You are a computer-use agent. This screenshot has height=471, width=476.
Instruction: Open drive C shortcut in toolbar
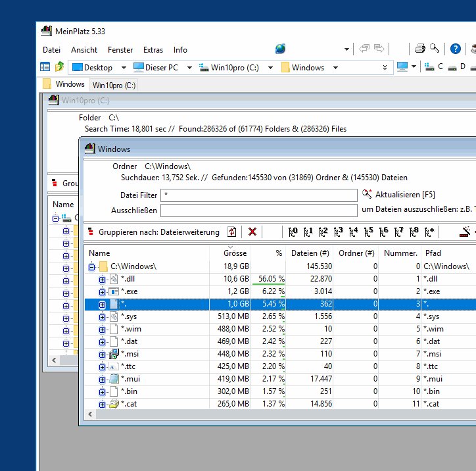434,66
